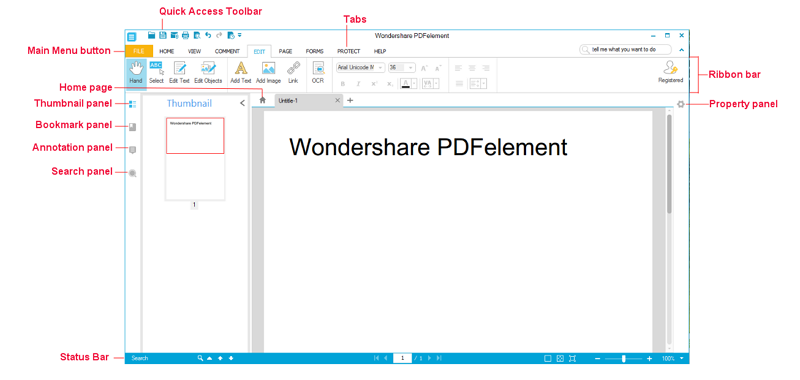The width and height of the screenshot is (800, 380).
Task: Align text right
Action: coord(486,68)
